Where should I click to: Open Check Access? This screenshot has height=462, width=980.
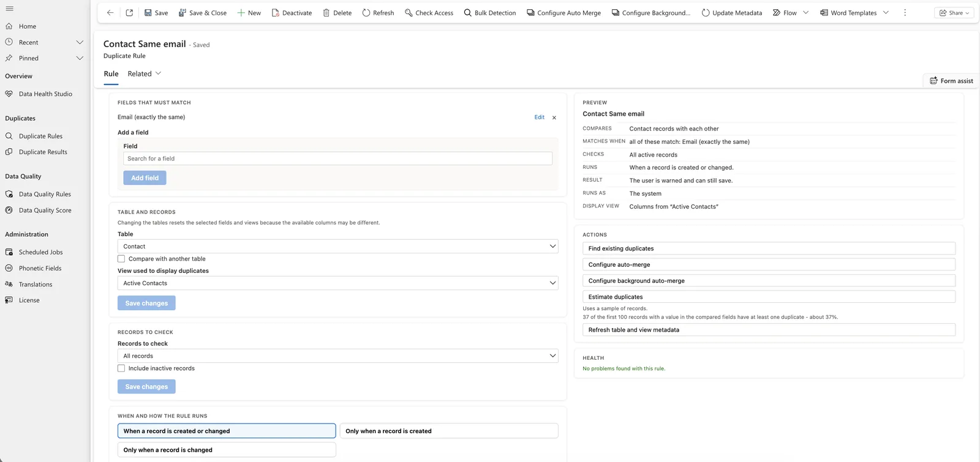(429, 13)
